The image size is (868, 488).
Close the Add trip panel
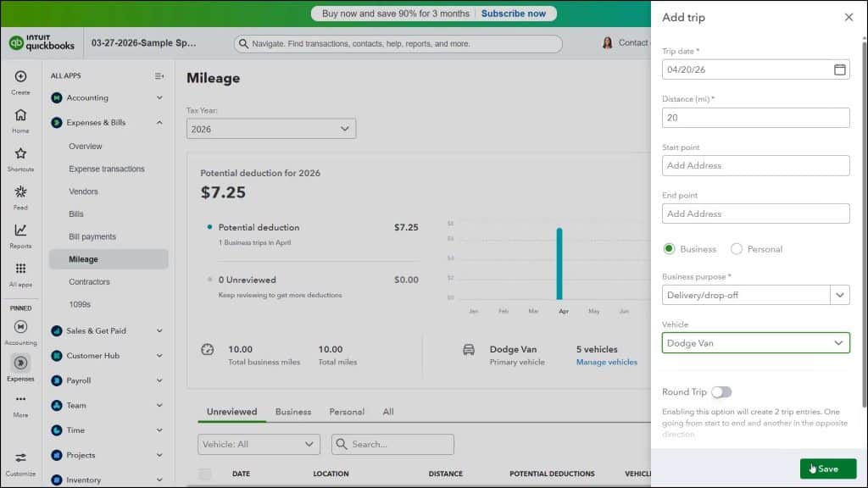(849, 17)
